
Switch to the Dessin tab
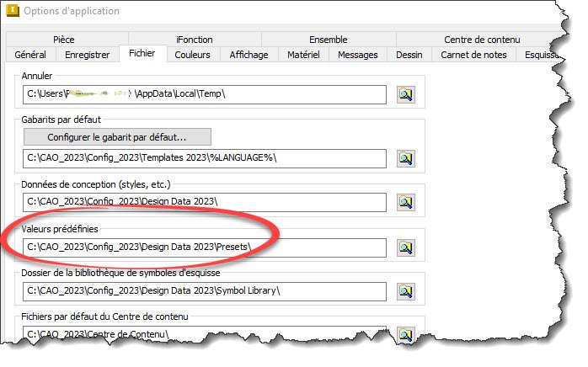[410, 55]
